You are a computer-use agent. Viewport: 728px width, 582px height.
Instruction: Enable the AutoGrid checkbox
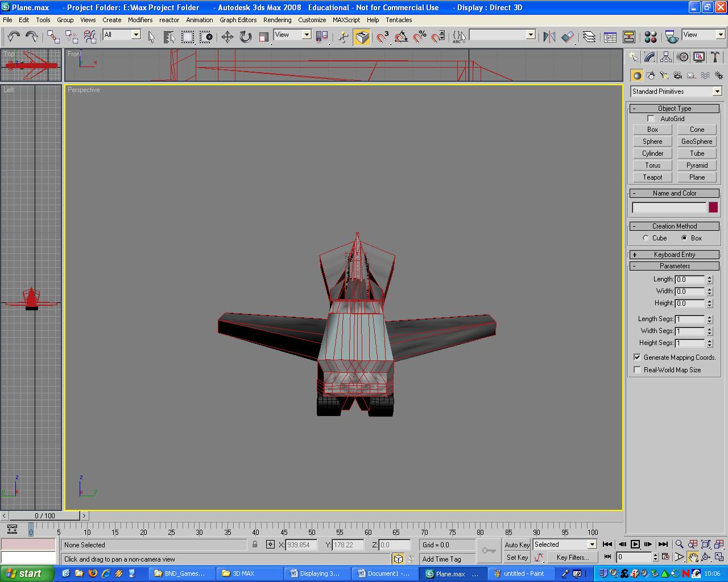point(651,118)
